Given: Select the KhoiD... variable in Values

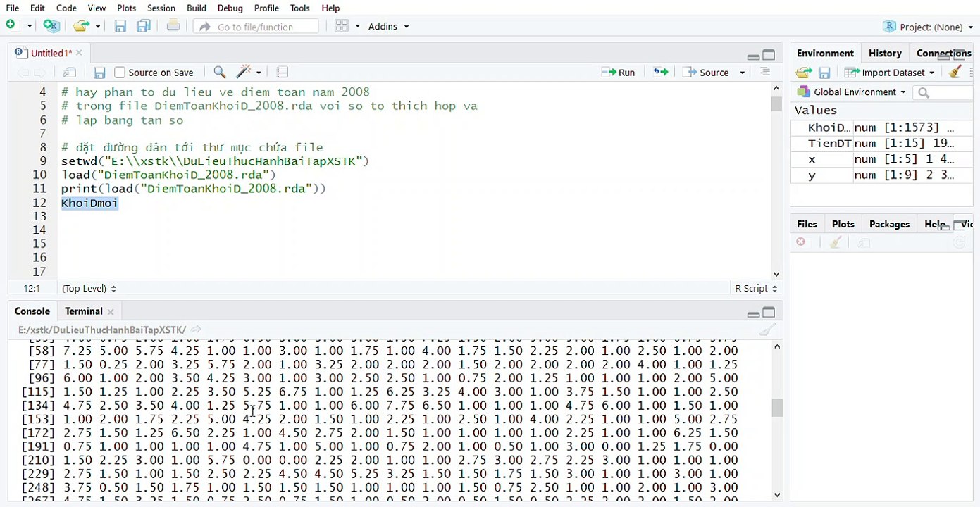Looking at the screenshot, I should (881, 127).
